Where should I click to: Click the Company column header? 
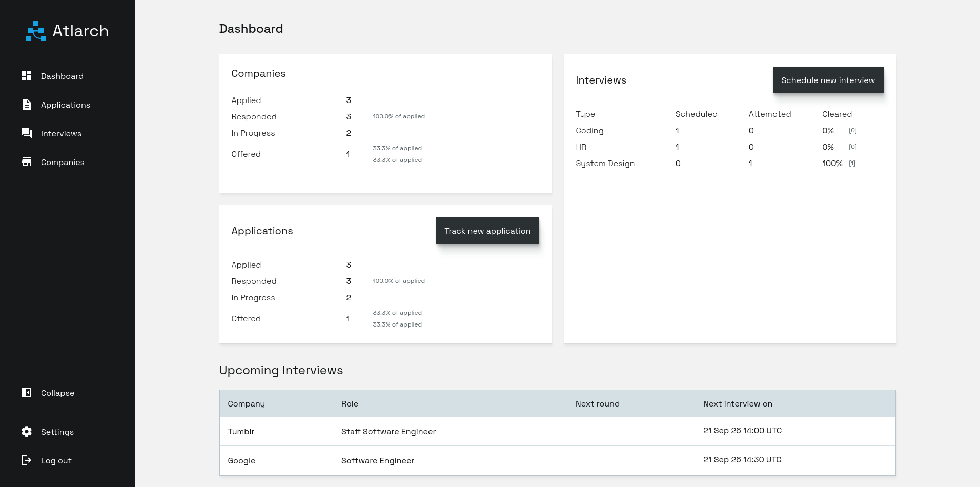click(x=247, y=403)
